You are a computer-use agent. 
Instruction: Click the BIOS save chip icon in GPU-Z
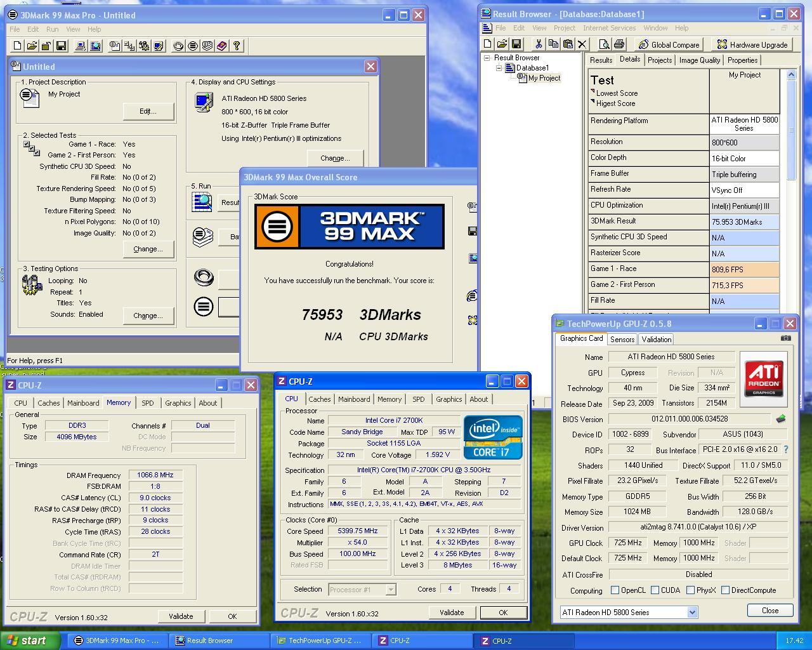click(x=781, y=419)
